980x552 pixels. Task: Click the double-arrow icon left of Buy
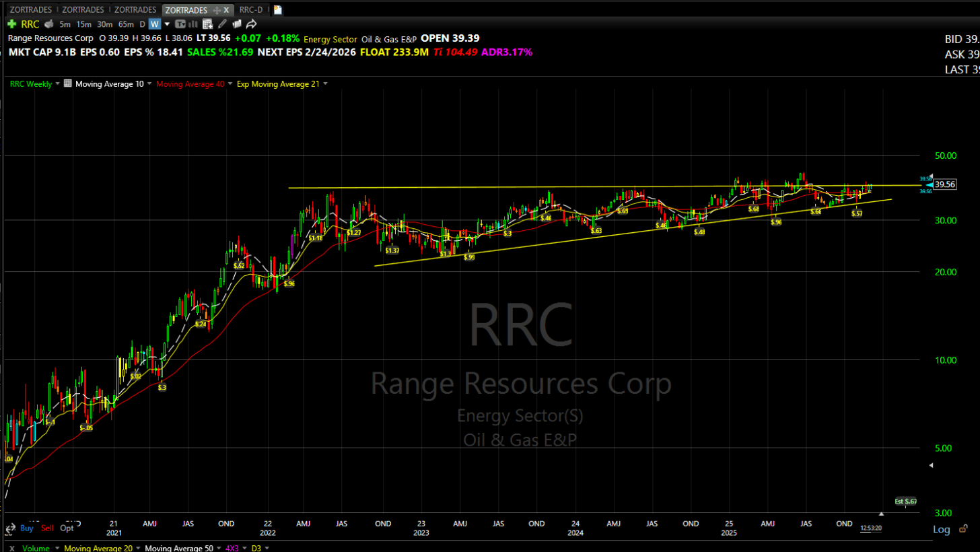10,528
